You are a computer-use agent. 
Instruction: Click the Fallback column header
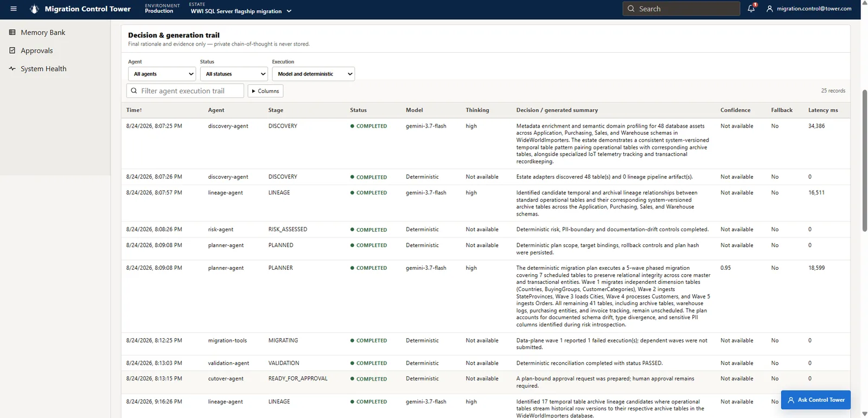(x=782, y=110)
